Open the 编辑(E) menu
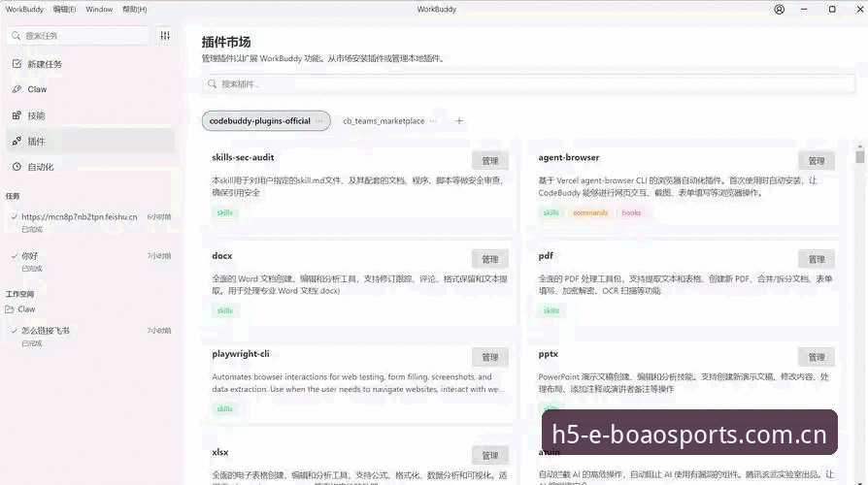The image size is (868, 485). (x=64, y=10)
